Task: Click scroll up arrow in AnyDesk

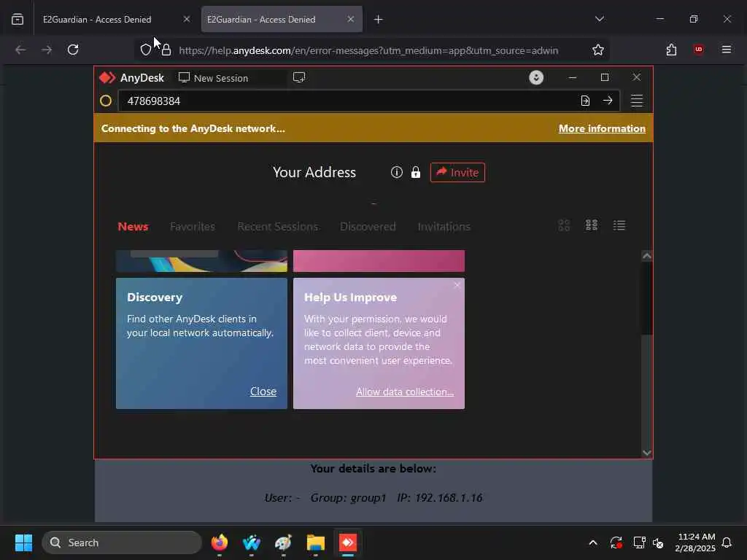Action: pos(646,256)
